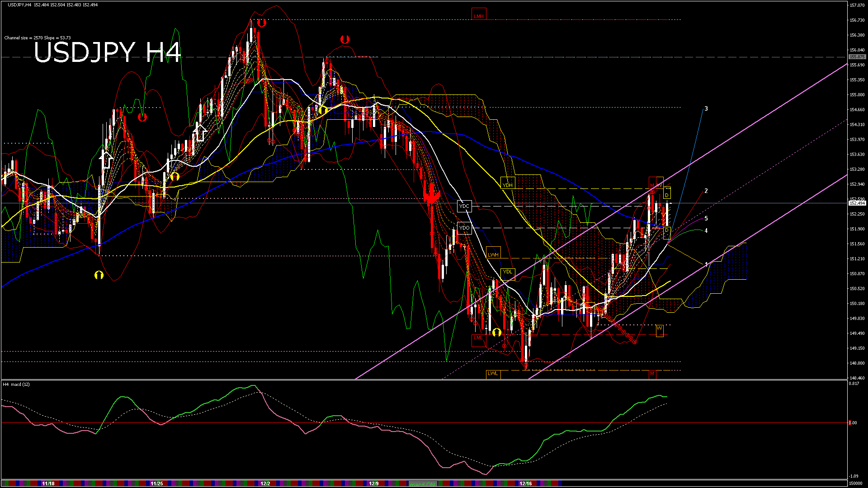The width and height of the screenshot is (868, 488).
Task: Click the 12/16 date label on the timeline
Action: [527, 483]
